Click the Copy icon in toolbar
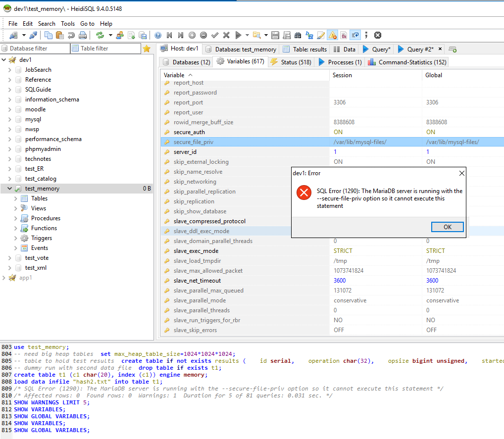Screen dimensions: 504x439 coord(49,35)
